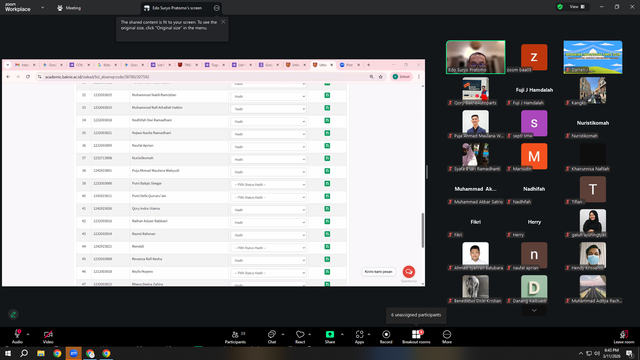Select Edo Suryo Pratomo's screen tab
Screen dimensions: 640x360
coord(177,8)
